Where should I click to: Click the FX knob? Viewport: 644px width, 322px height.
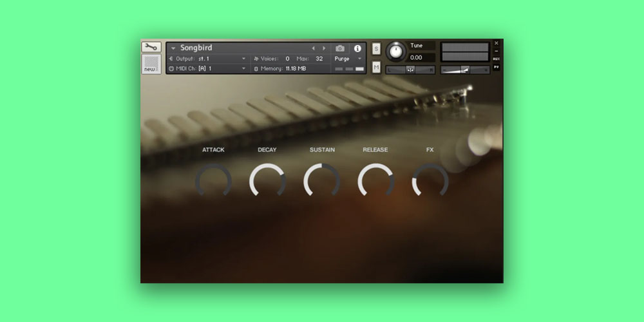coord(430,182)
